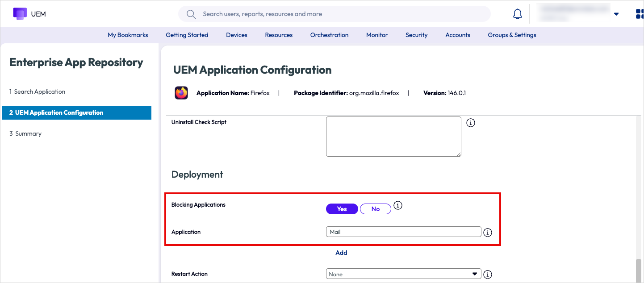Click the Firefox application icon
This screenshot has width=644, height=283.
181,93
